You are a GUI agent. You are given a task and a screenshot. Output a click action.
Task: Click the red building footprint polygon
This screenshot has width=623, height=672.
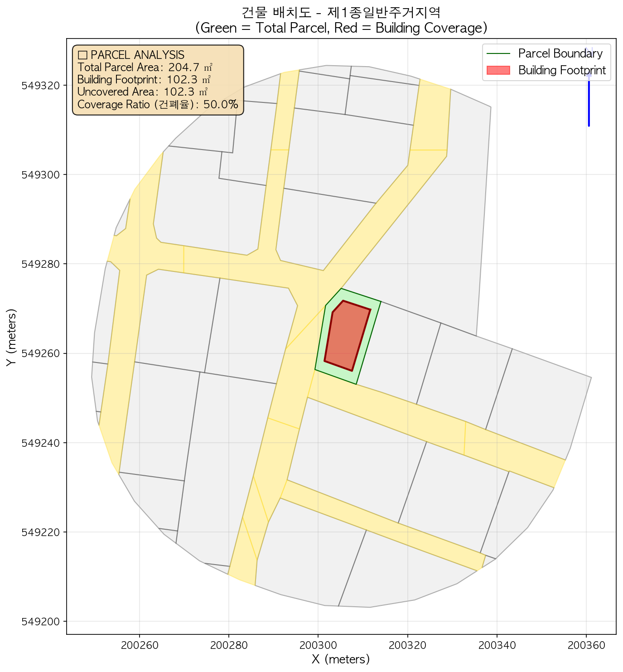pyautogui.click(x=347, y=335)
